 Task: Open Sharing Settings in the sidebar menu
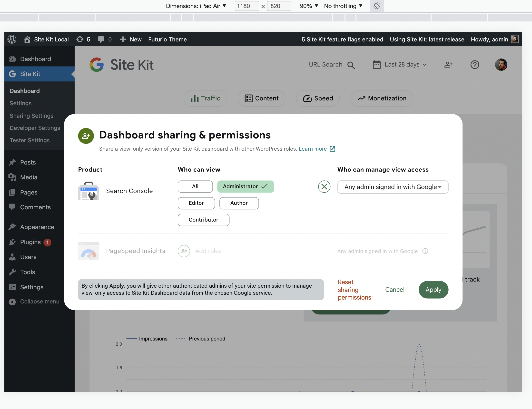(x=31, y=116)
